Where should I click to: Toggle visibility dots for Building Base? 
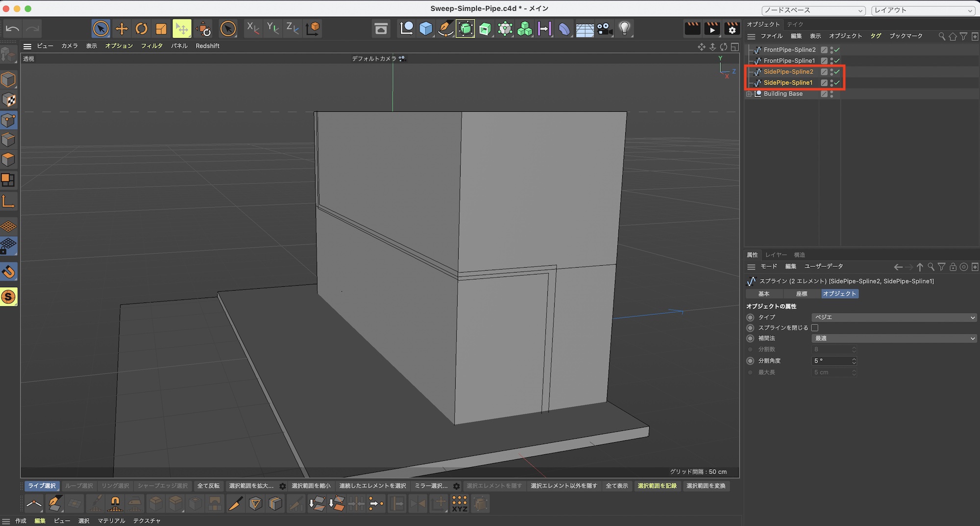click(832, 94)
